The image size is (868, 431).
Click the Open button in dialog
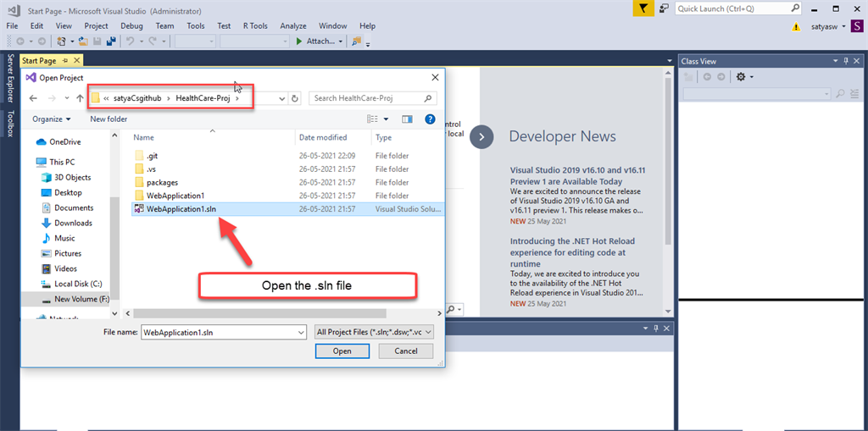342,351
